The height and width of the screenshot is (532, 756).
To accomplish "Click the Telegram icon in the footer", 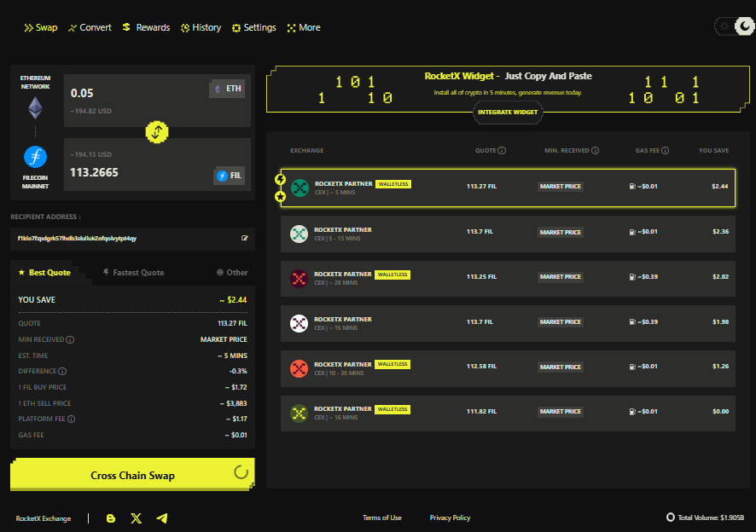I will click(162, 518).
